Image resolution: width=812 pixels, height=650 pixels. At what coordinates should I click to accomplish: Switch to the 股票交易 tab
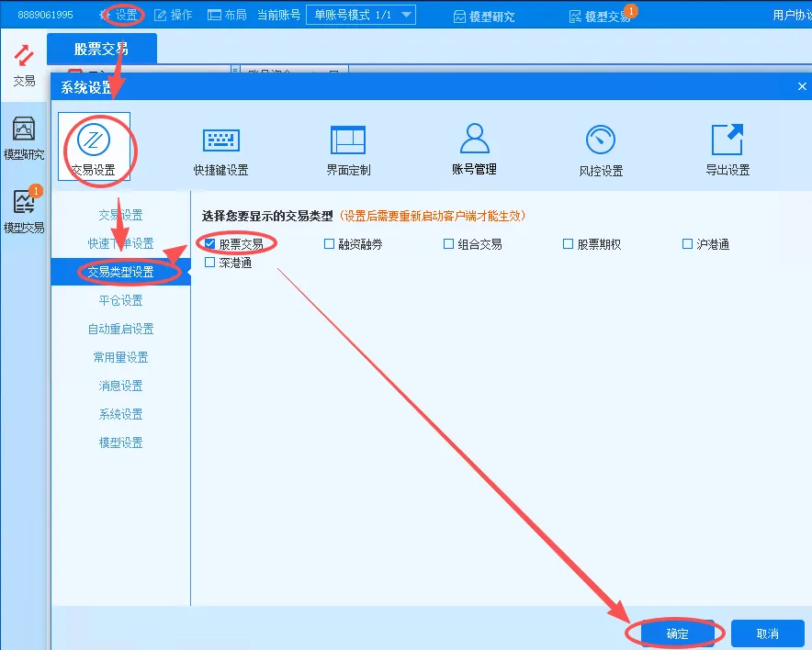pos(101,49)
